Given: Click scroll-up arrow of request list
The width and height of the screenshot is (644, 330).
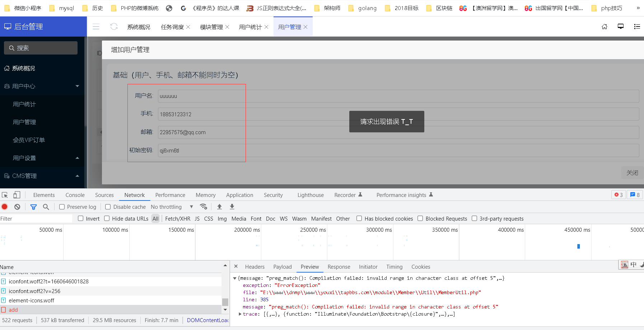Looking at the screenshot, I should 225,265.
